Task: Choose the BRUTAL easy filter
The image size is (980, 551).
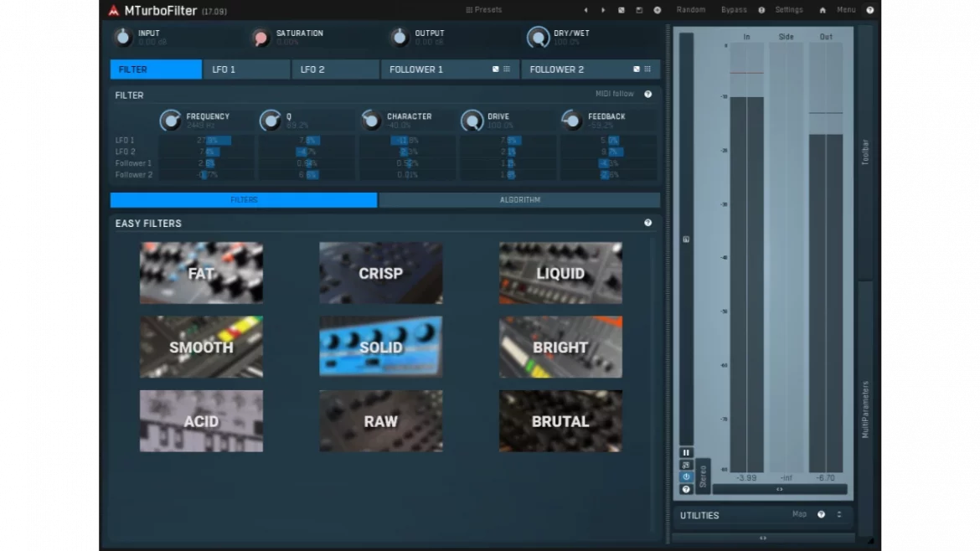Action: (560, 421)
